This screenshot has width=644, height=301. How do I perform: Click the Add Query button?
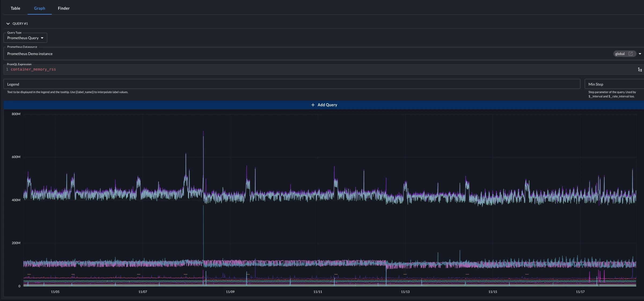pyautogui.click(x=324, y=105)
